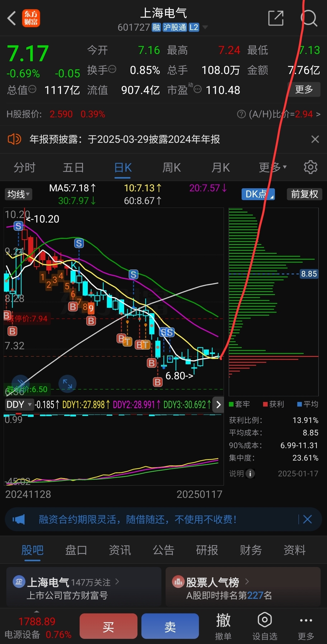
Task: Tap the indicator next arrow button
Action: [218, 404]
